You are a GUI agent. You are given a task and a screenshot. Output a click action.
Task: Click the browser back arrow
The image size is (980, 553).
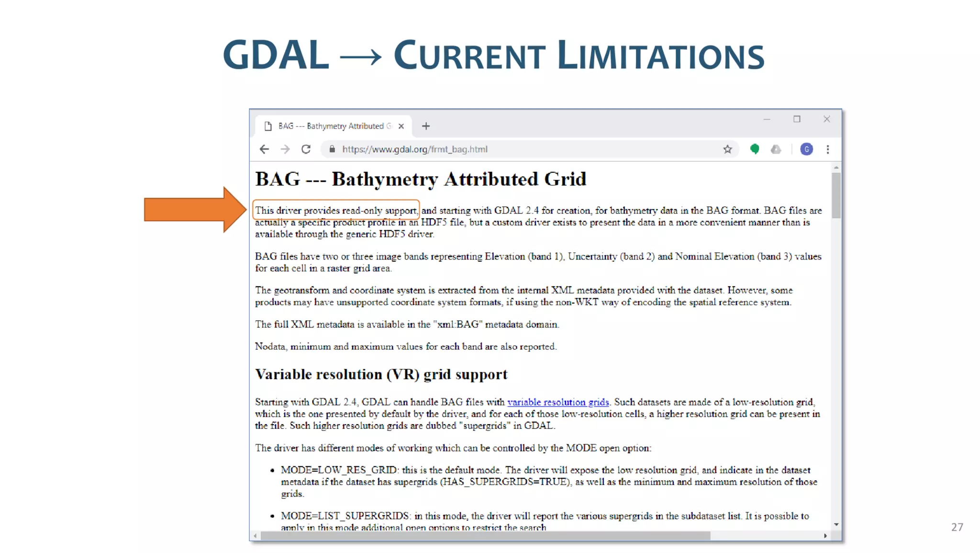click(264, 149)
